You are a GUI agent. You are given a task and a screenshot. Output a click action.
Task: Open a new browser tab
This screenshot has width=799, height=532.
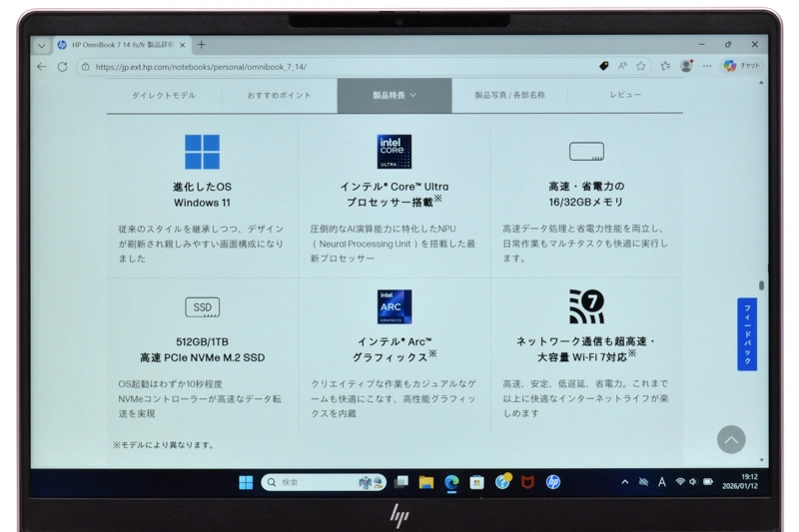coord(202,45)
